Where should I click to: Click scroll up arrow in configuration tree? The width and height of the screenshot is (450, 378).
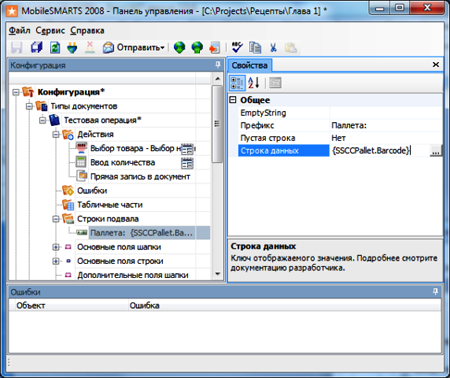tap(217, 79)
